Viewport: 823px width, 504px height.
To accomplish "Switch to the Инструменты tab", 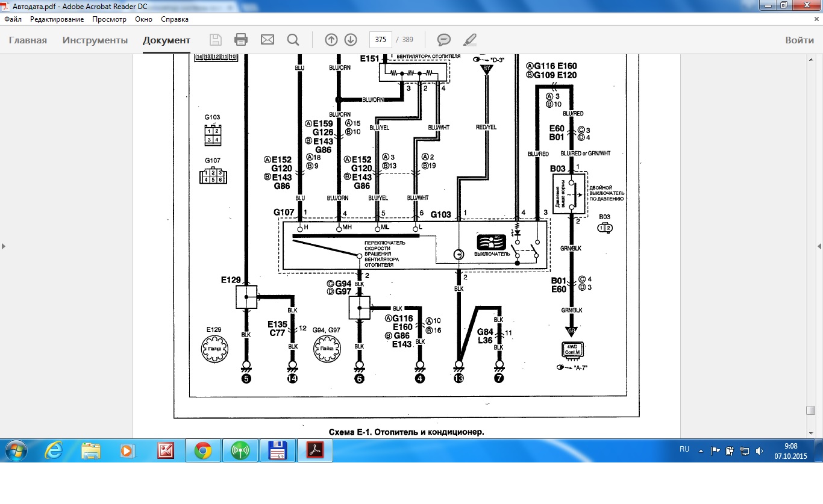I will point(95,40).
